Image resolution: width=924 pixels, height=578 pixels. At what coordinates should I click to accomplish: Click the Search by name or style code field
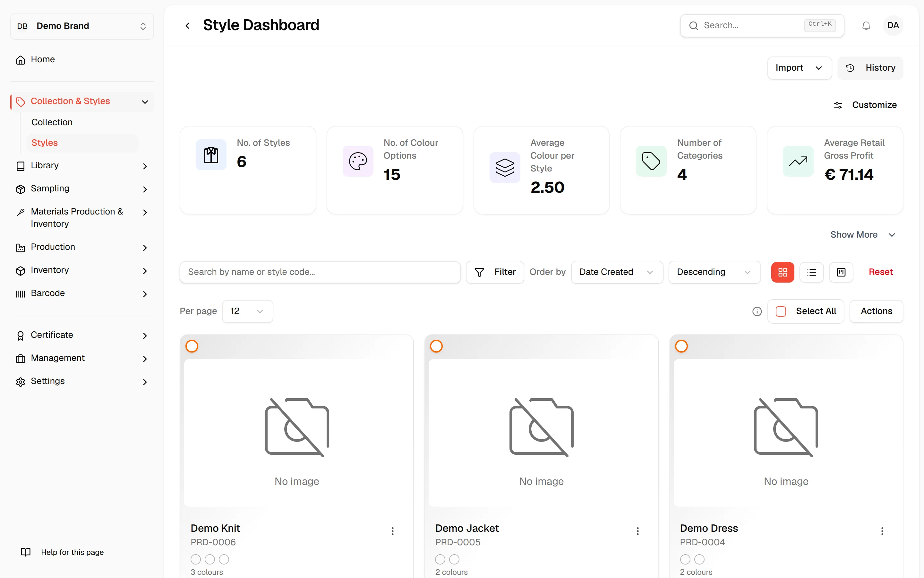click(x=320, y=272)
